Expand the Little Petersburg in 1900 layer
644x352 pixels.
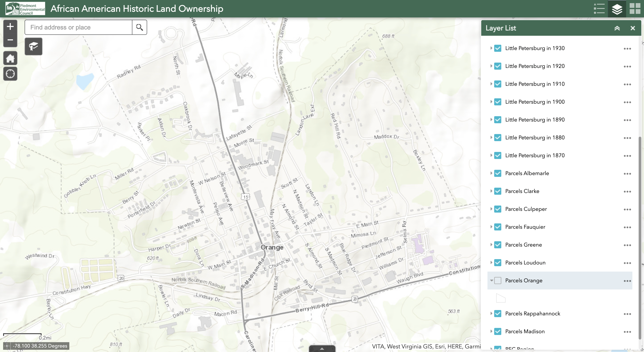(491, 102)
